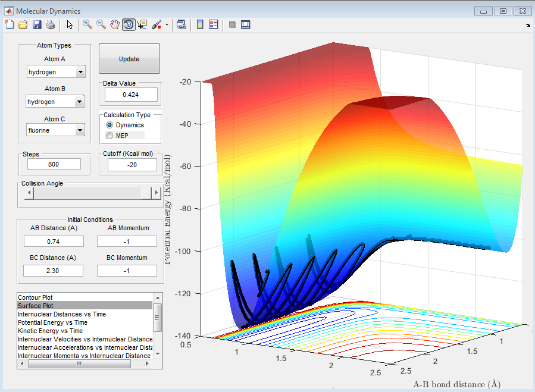The image size is (535, 392).
Task: Open the Atom A dropdown
Action: point(80,72)
